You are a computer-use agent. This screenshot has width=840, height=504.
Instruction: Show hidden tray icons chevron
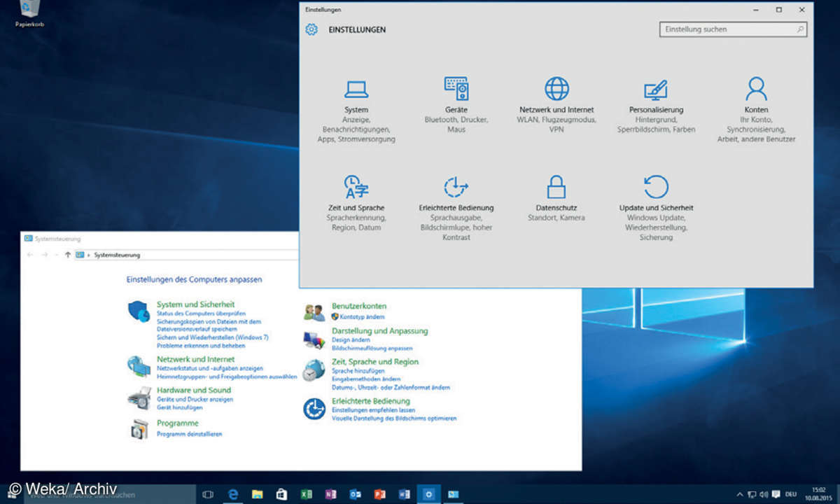coord(741,493)
